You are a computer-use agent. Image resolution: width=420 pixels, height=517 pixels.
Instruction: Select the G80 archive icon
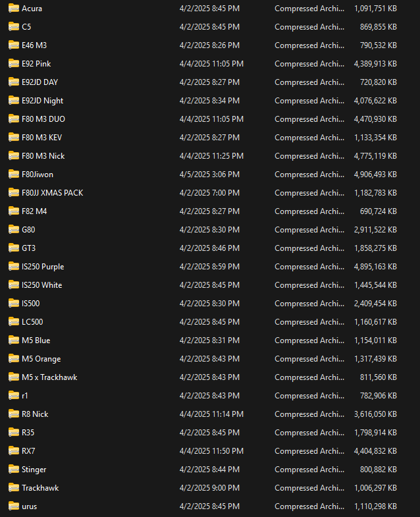(x=14, y=230)
